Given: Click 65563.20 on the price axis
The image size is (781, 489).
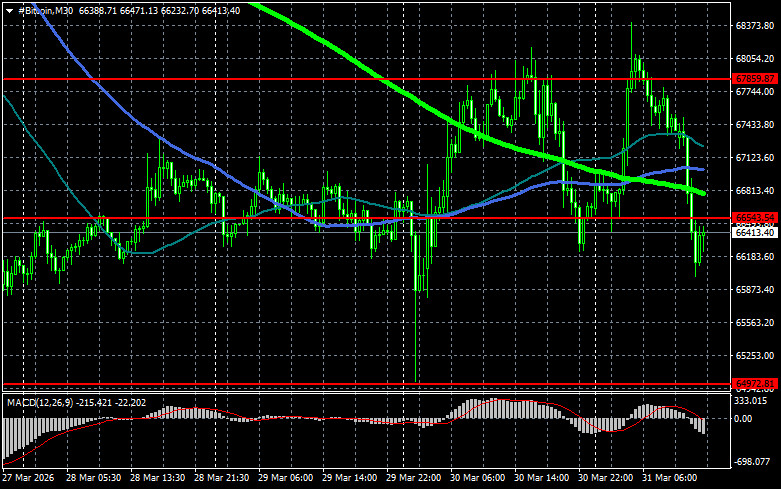Looking at the screenshot, I should pyautogui.click(x=755, y=323).
